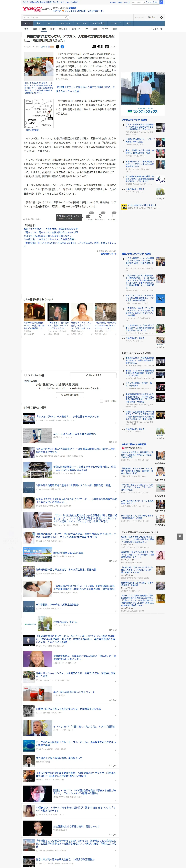Image resolution: width=186 pixels, height=868 pixels.
Task: Close the top right building advertisement
Action: pyautogui.click(x=163, y=73)
